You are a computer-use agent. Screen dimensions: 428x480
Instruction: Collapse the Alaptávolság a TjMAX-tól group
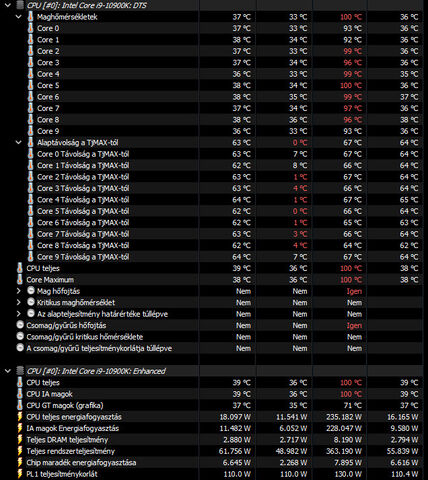[x=19, y=142]
